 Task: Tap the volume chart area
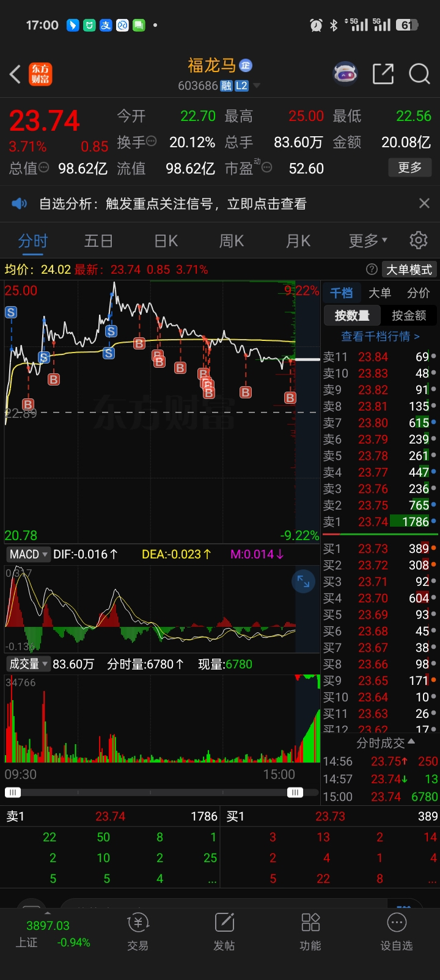(162, 719)
